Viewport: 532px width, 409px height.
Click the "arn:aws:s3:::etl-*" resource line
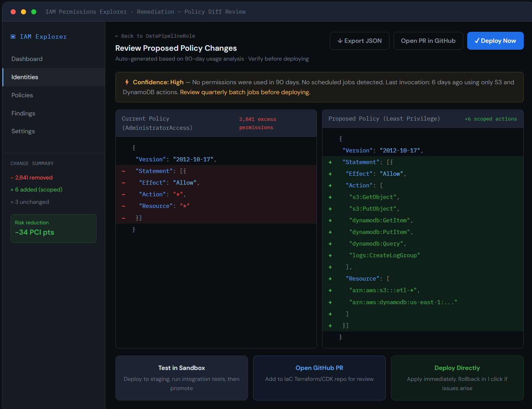(423, 290)
